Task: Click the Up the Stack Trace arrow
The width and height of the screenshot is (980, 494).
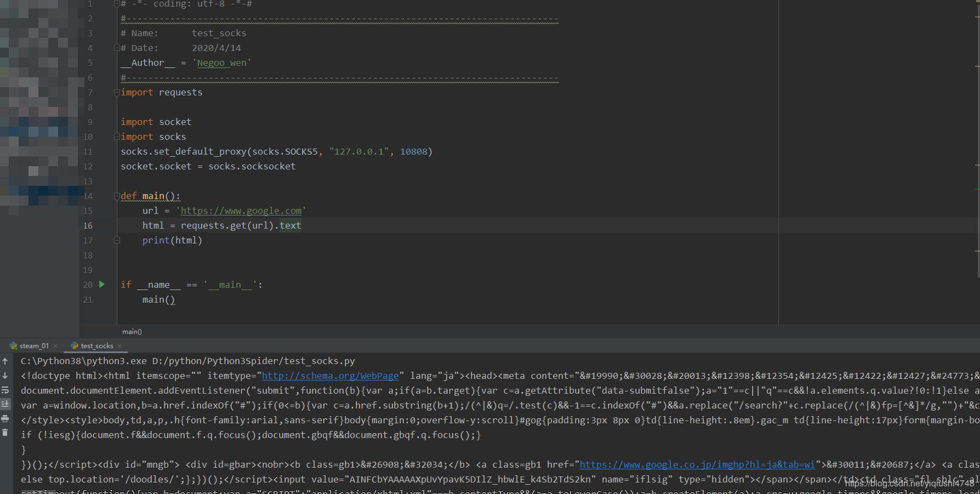Action: [x=5, y=361]
